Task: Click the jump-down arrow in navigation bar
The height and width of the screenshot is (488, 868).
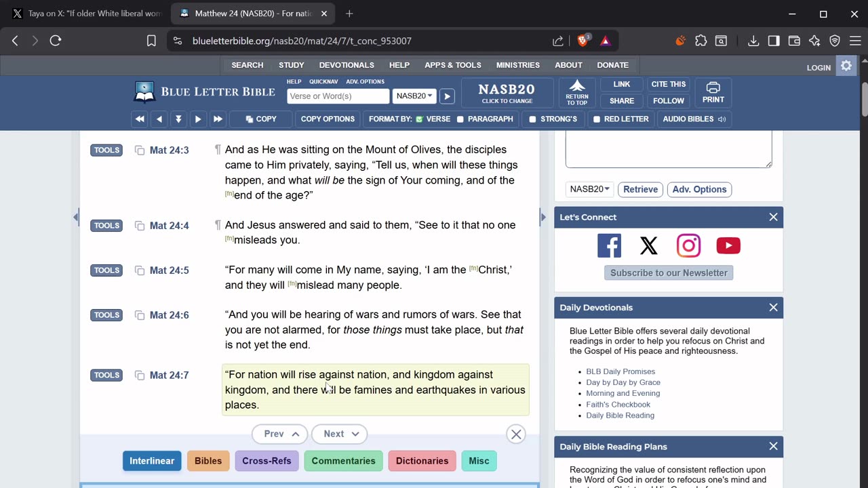Action: pyautogui.click(x=178, y=119)
